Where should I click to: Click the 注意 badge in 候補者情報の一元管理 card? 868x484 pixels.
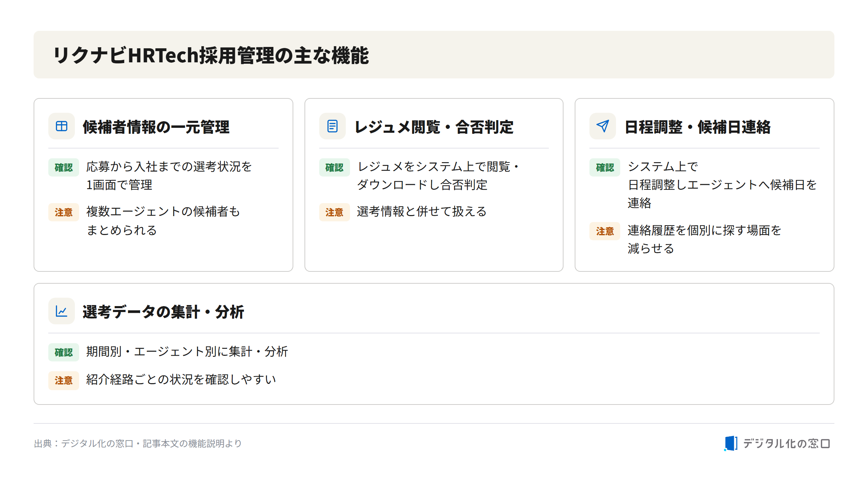pyautogui.click(x=64, y=212)
